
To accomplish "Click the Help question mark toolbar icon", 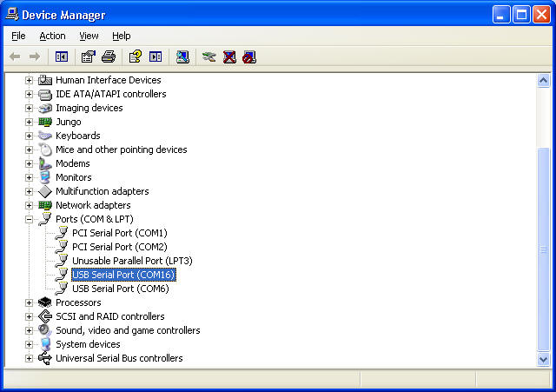I will [x=136, y=56].
